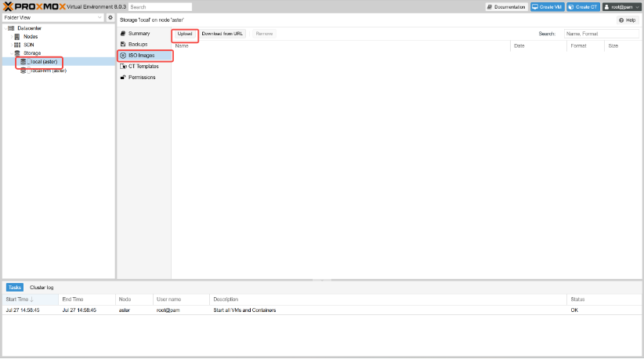Image resolution: width=644 pixels, height=359 pixels.
Task: Click the Create VM button
Action: tap(547, 7)
